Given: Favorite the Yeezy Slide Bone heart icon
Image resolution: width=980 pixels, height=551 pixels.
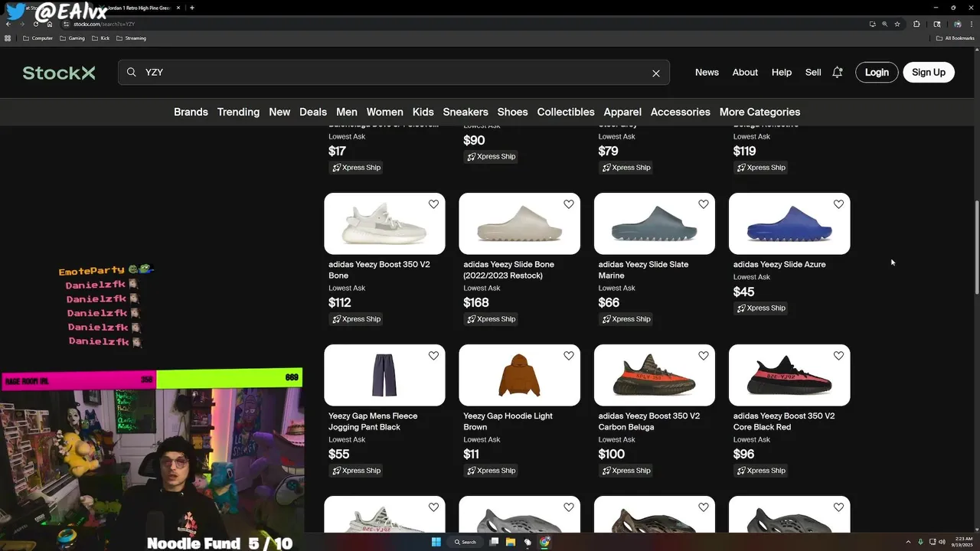Looking at the screenshot, I should [569, 204].
